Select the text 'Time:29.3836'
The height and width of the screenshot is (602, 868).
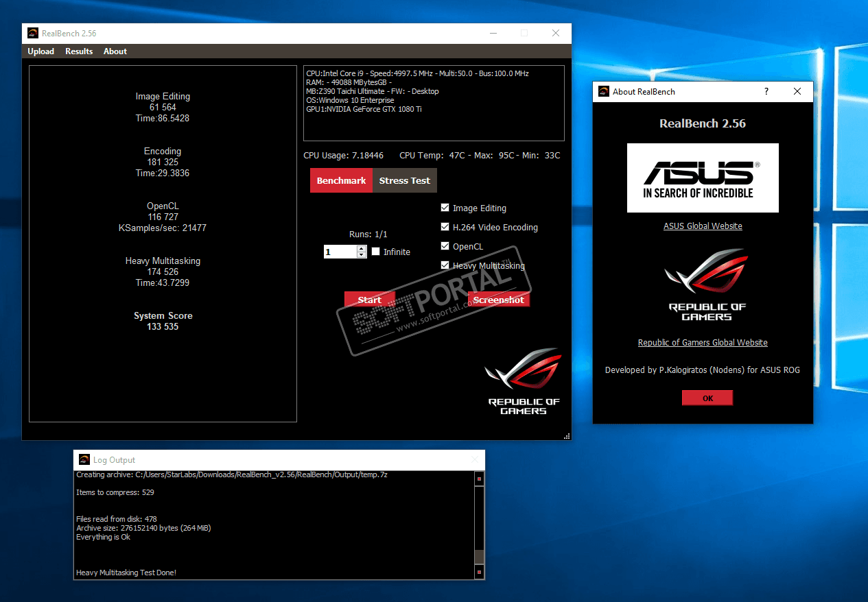click(x=163, y=173)
